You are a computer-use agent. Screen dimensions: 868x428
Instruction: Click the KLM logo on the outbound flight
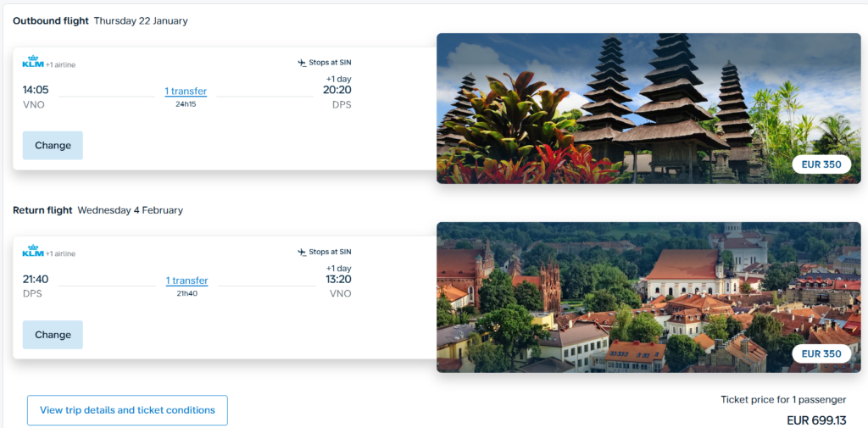33,62
